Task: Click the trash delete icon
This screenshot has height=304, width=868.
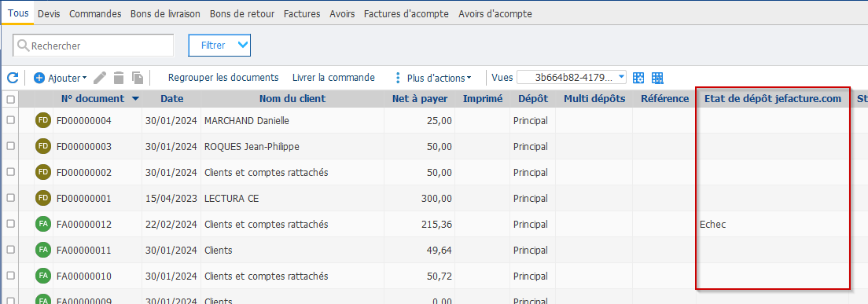Action: (x=119, y=78)
